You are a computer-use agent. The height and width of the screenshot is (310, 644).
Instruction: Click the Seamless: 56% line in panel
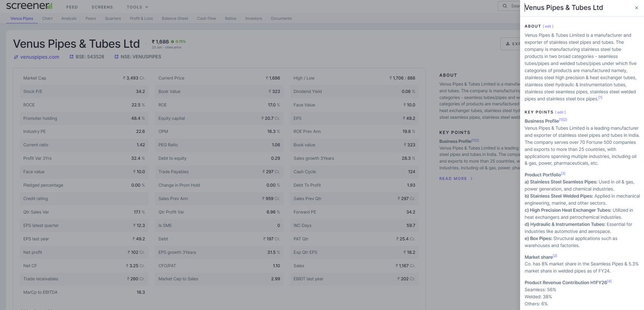(x=541, y=290)
